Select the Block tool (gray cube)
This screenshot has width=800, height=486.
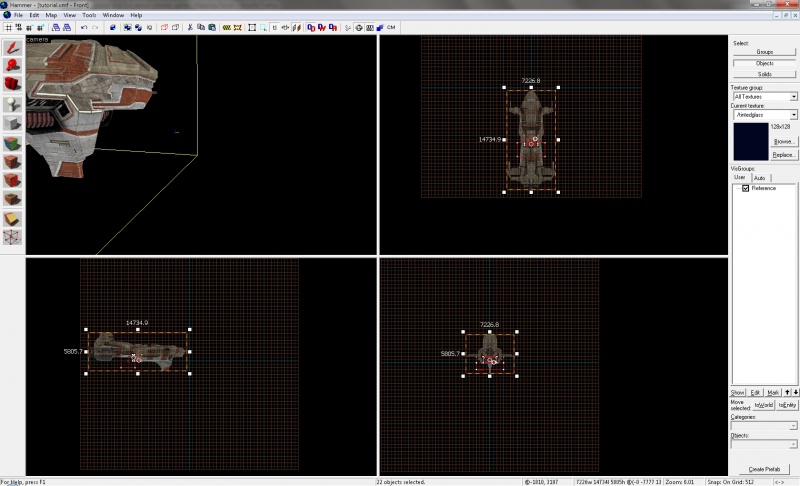pos(12,123)
